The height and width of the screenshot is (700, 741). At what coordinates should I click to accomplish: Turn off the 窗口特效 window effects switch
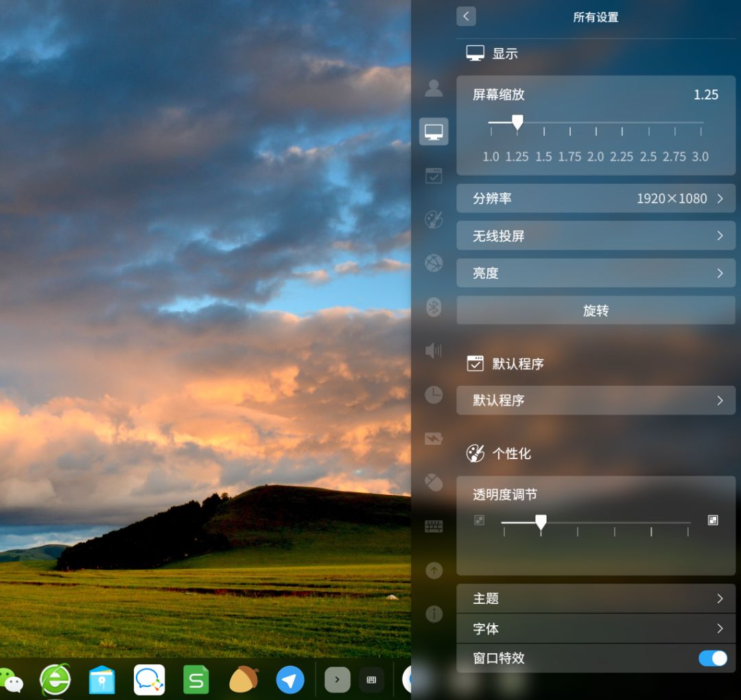click(x=712, y=658)
